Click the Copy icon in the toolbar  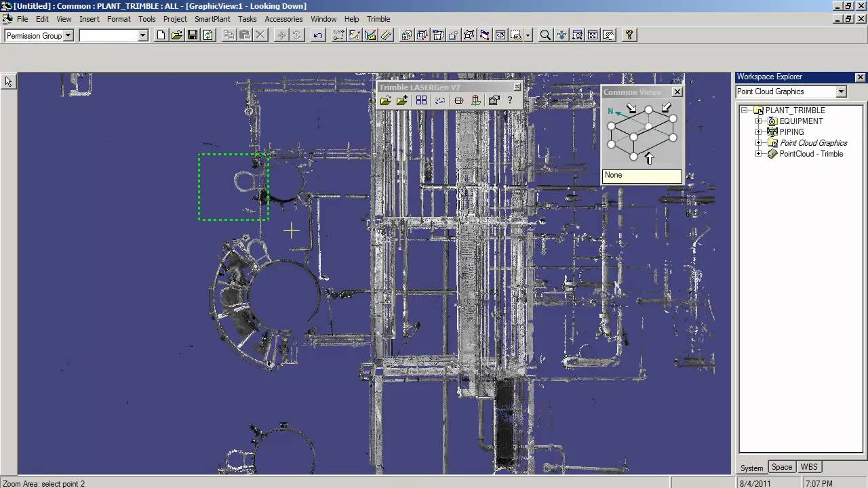click(x=229, y=35)
